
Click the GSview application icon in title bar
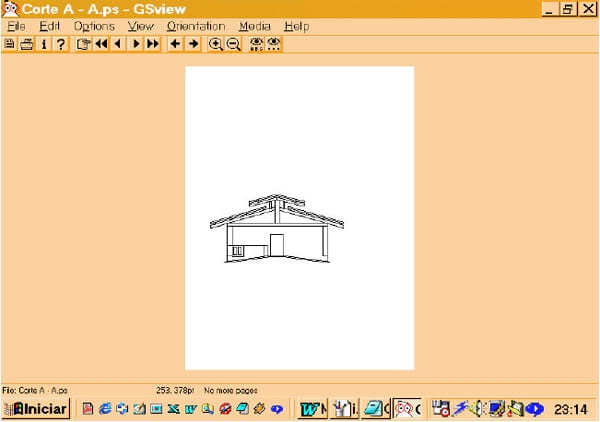click(10, 9)
